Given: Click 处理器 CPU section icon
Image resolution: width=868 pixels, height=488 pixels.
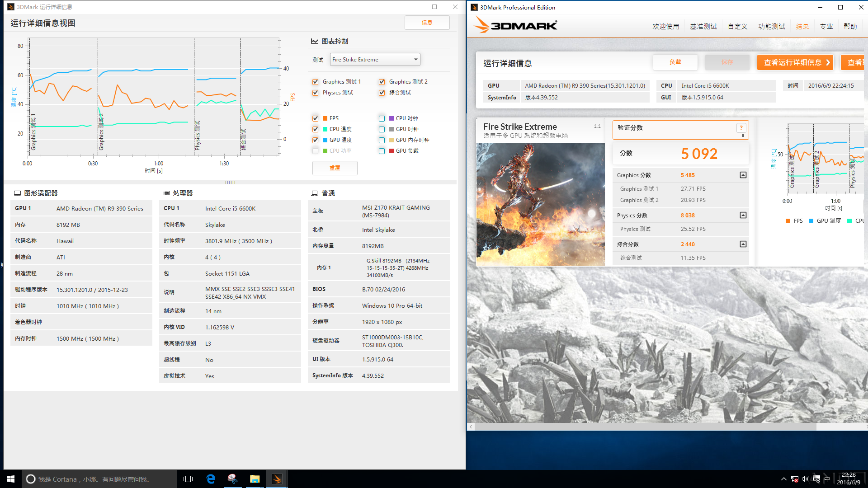Looking at the screenshot, I should click(x=166, y=192).
